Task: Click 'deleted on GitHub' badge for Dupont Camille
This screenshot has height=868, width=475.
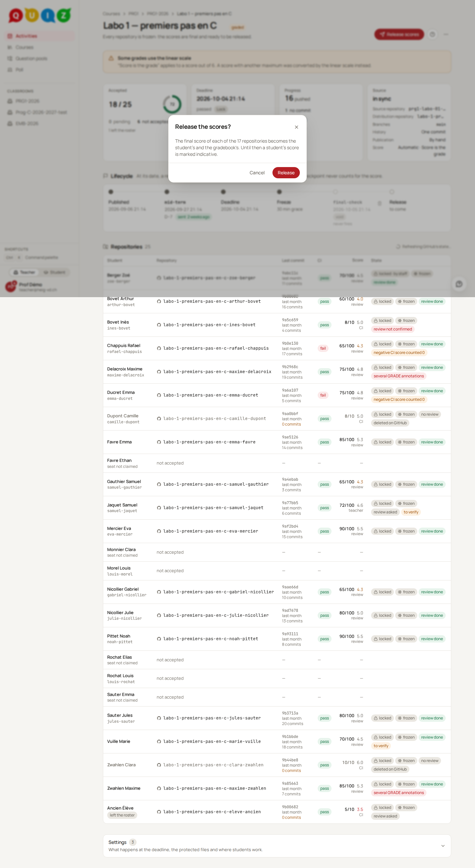Action: pyautogui.click(x=390, y=423)
